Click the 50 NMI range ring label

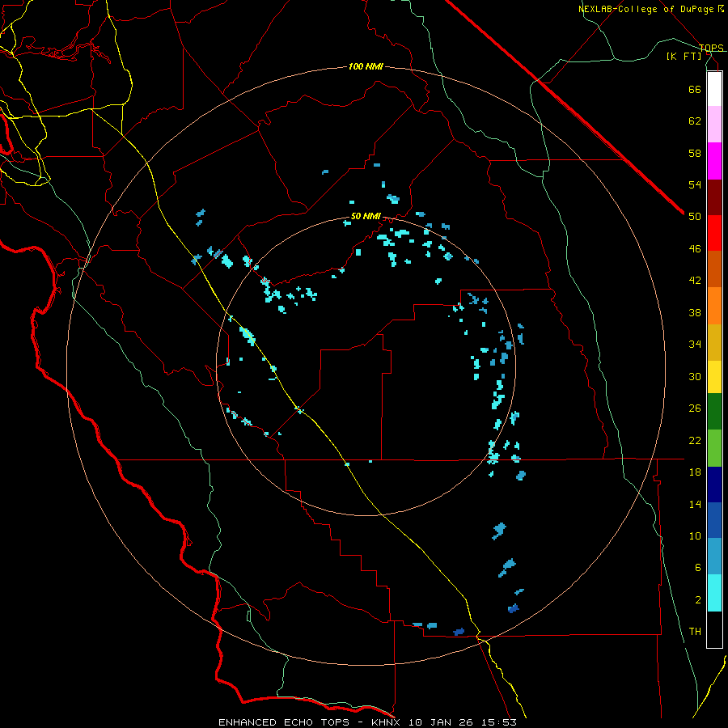(366, 216)
